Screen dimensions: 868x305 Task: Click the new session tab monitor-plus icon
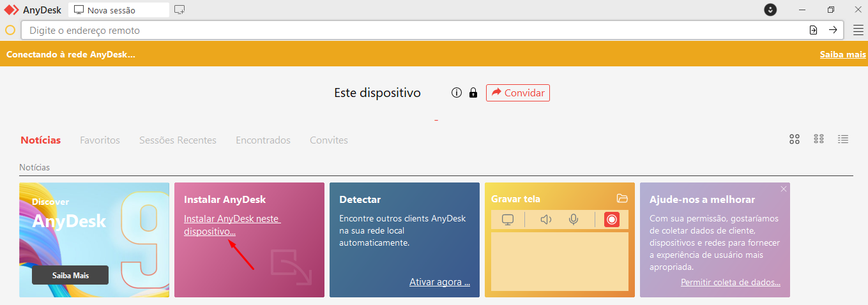tap(179, 10)
